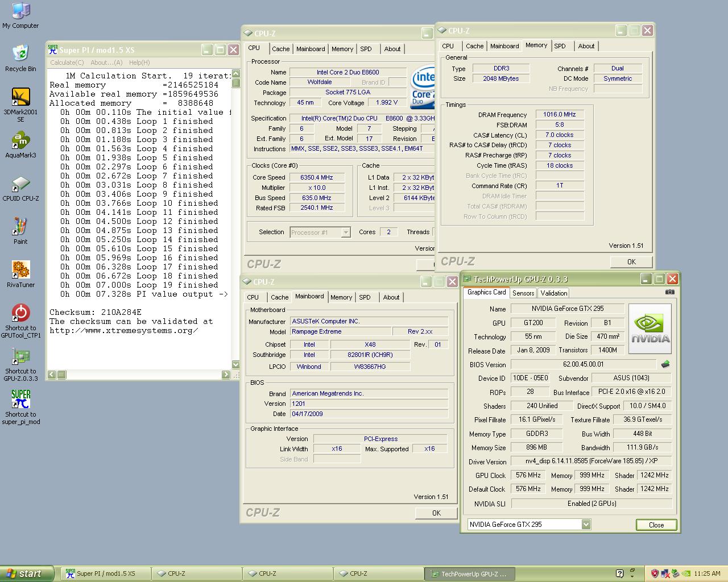Screen dimensions: 728x582
Task: Switch to Sensors tab in GPU-Z
Action: pyautogui.click(x=523, y=293)
